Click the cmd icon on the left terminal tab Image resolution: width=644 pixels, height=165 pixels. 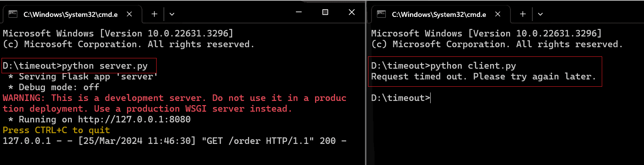(x=13, y=14)
